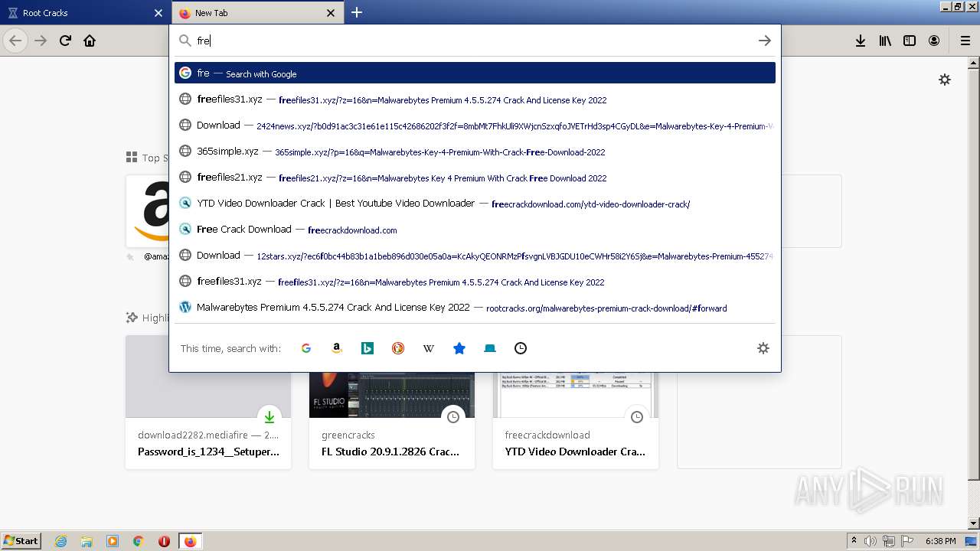Screen dimensions: 980x551
Task: Open FL Studio 20.9.1.2826 Crack highlight
Action: pyautogui.click(x=392, y=420)
